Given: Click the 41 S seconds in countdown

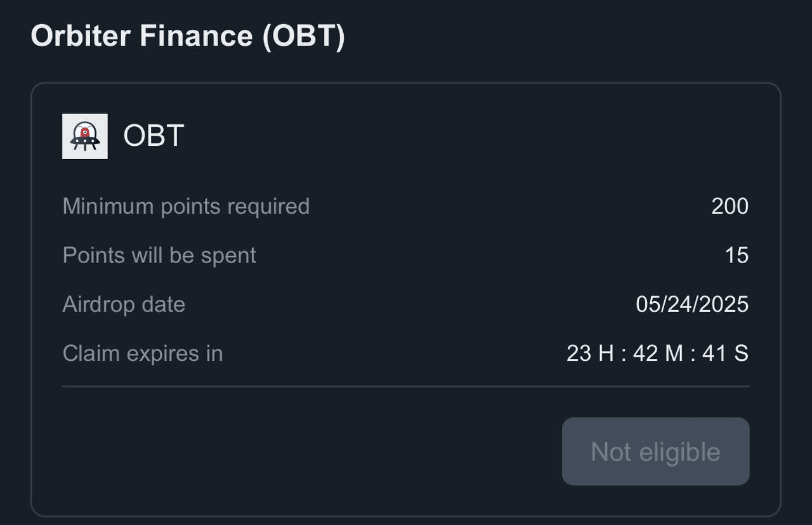Looking at the screenshot, I should (725, 353).
